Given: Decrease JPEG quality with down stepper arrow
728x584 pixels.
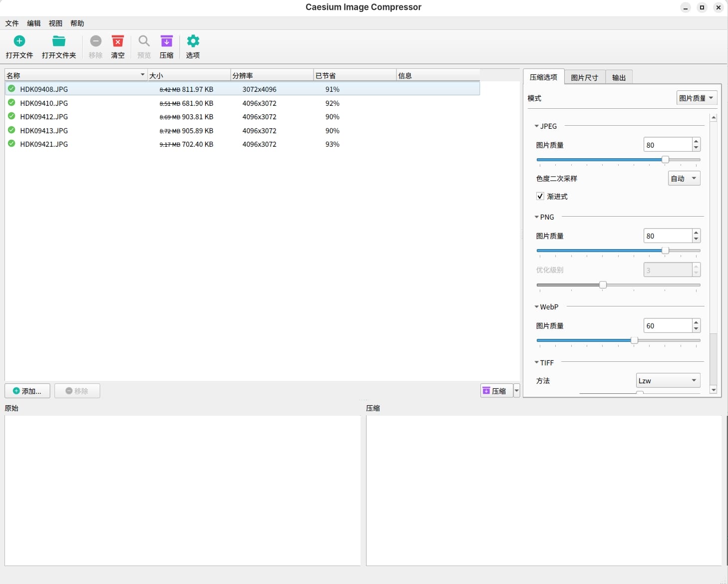Looking at the screenshot, I should [696, 148].
